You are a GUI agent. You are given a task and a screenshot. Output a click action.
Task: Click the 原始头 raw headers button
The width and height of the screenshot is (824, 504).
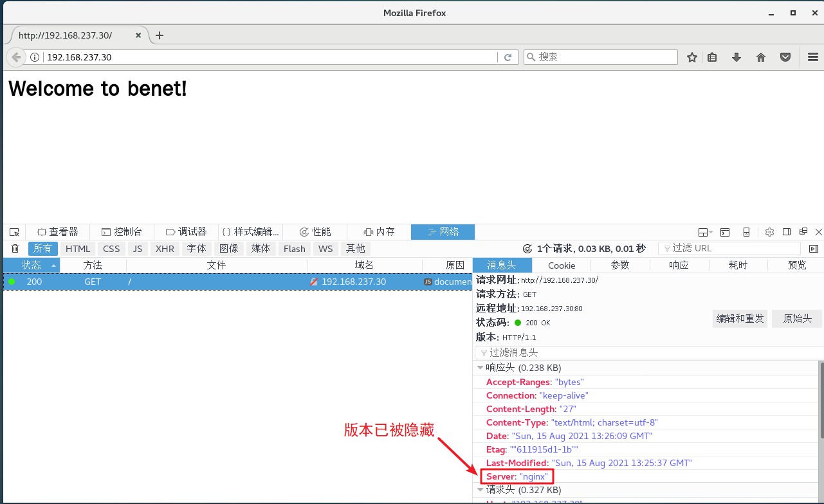coord(797,318)
